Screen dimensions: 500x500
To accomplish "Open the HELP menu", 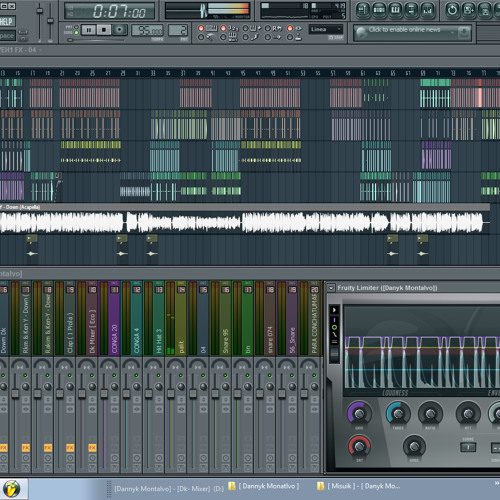I will (7, 22).
